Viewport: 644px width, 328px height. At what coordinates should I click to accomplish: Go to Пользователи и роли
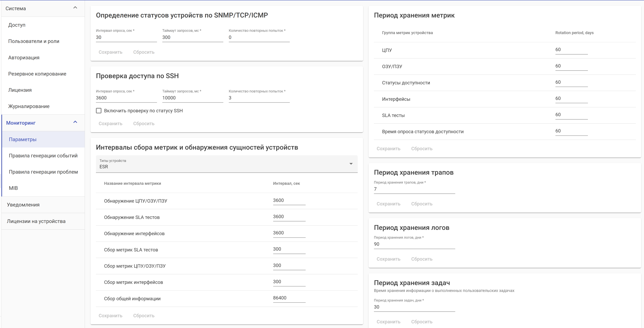(x=34, y=41)
